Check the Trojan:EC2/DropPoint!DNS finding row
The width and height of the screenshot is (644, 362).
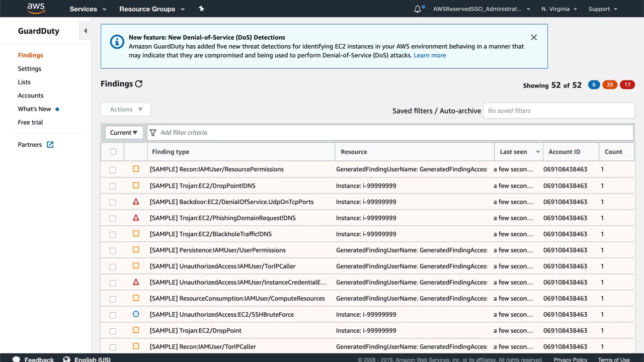tap(113, 186)
